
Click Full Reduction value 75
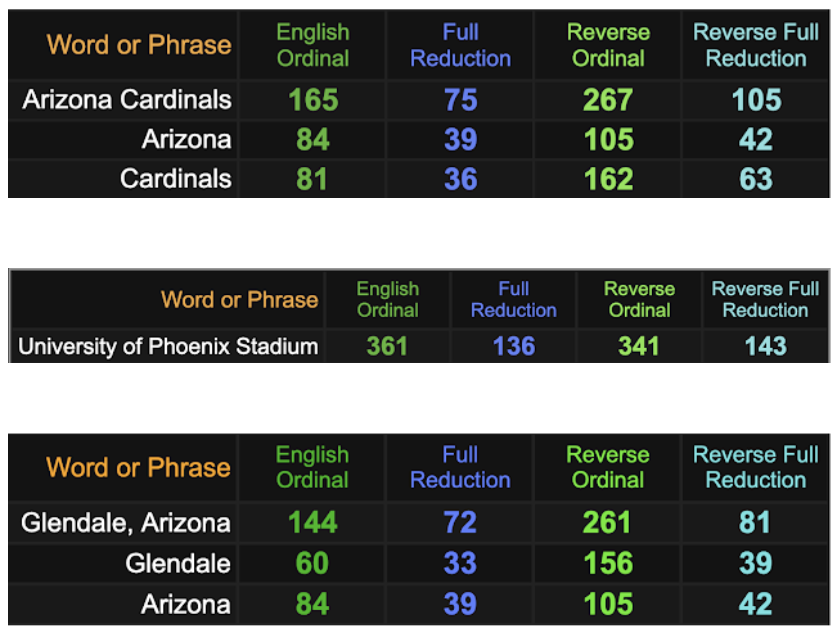[461, 99]
